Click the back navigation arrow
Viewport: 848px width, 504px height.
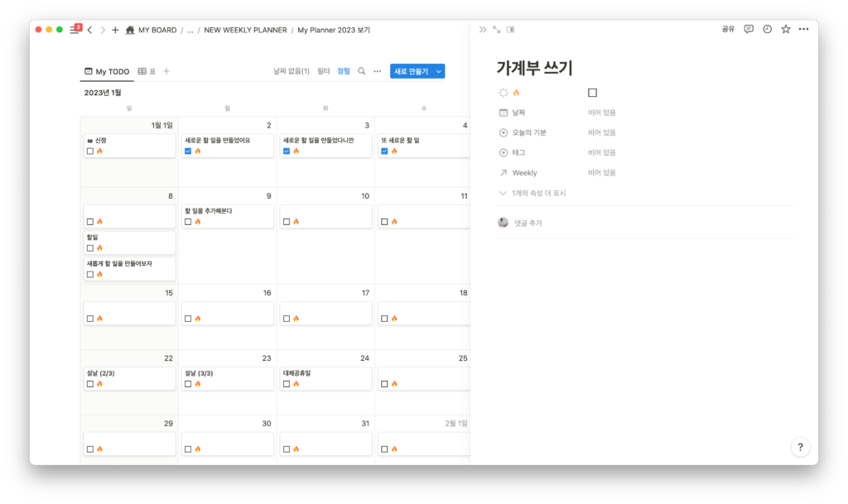tap(89, 30)
